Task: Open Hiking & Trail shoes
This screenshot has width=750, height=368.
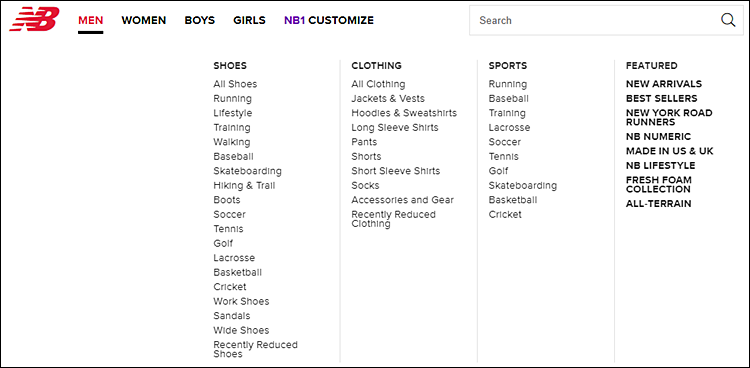Action: 244,186
